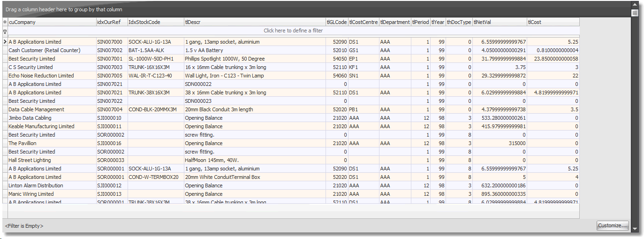Click the 'SJI000010' reference cell

point(112,118)
